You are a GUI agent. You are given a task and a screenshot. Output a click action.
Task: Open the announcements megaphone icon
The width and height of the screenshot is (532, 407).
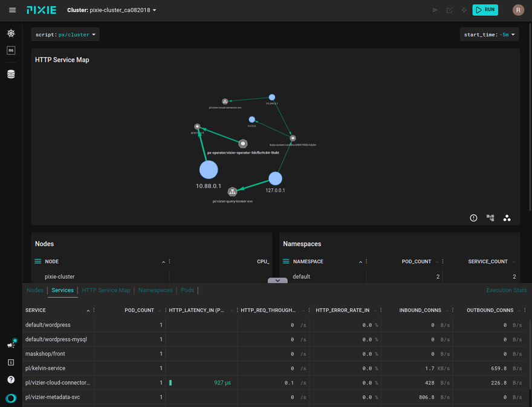(x=11, y=344)
